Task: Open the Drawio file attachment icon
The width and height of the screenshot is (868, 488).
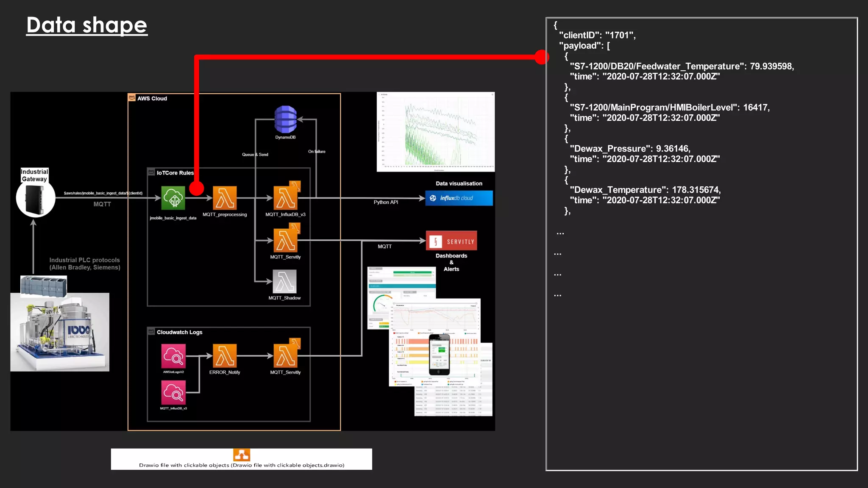Action: click(x=242, y=455)
